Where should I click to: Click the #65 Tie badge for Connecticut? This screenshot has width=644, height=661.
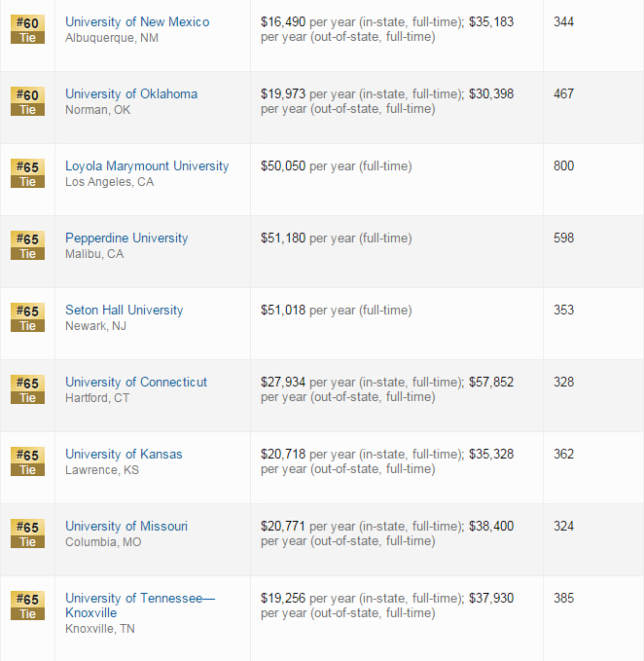27,390
